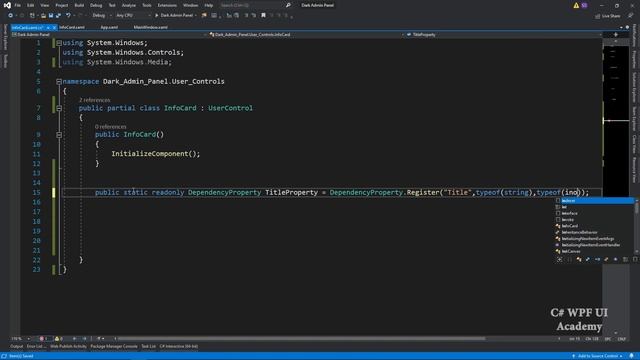Click the Live Share button
The height and width of the screenshot is (360, 640).
click(607, 16)
